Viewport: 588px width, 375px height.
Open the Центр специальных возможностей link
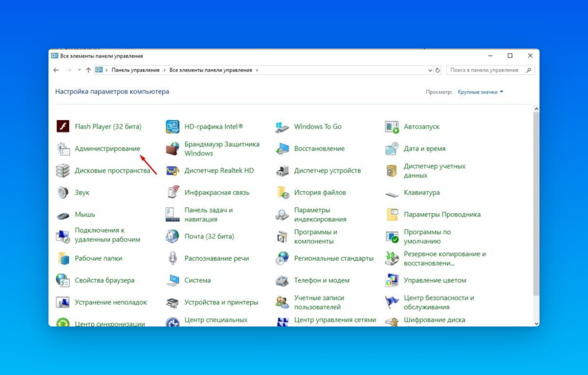tap(216, 320)
